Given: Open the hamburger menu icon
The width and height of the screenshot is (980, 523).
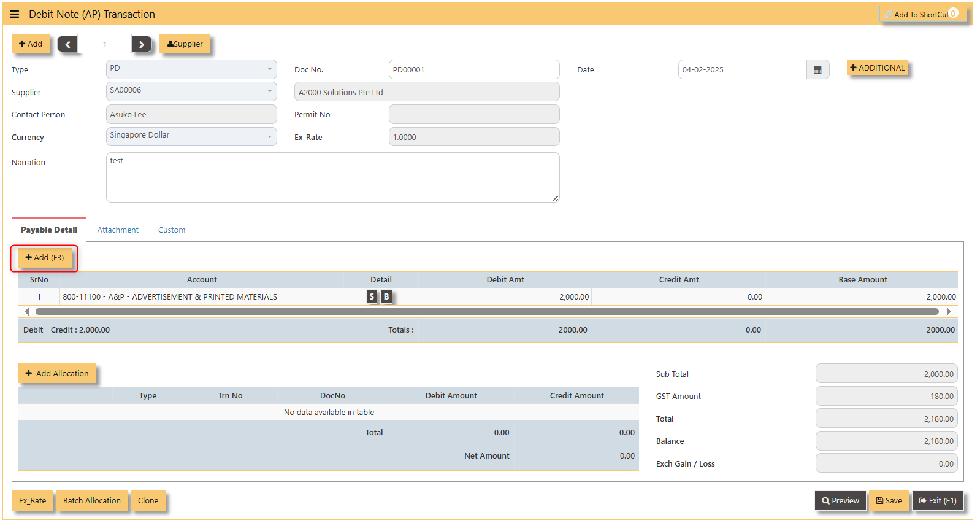Looking at the screenshot, I should click(15, 14).
